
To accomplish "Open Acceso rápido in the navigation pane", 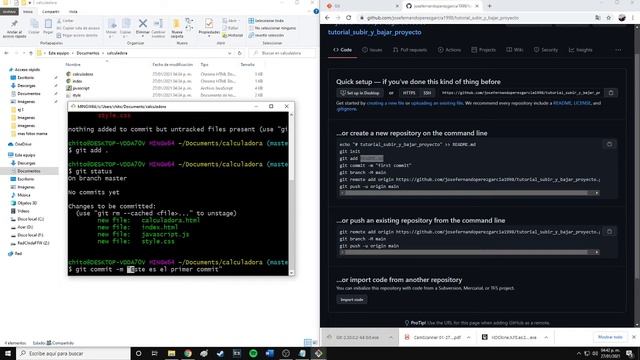I will pos(27,70).
